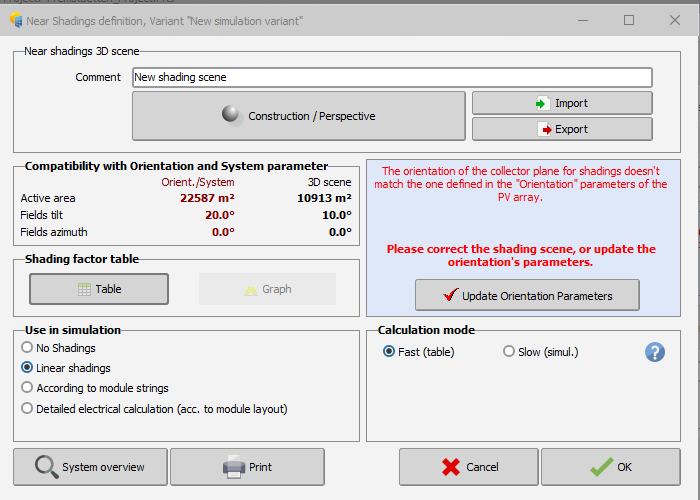Viewport: 700px width, 500px height.
Task: Minimize the Near Shadings window
Action: [x=583, y=21]
